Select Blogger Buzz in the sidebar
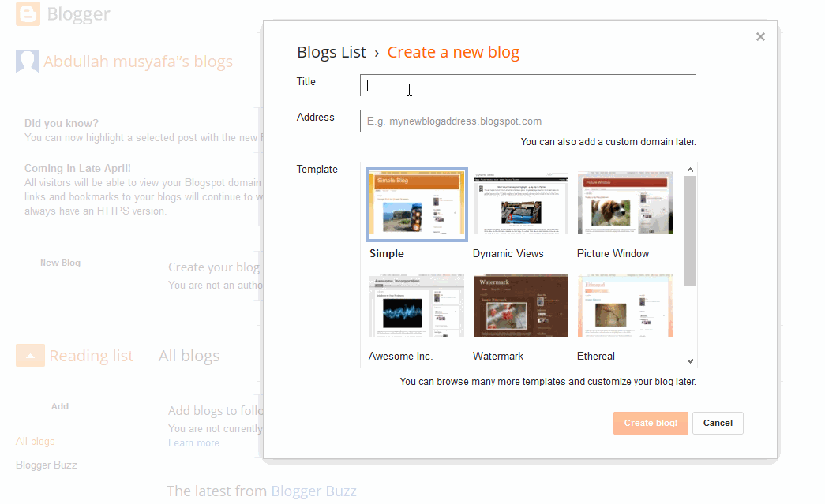The width and height of the screenshot is (825, 504). click(x=47, y=465)
